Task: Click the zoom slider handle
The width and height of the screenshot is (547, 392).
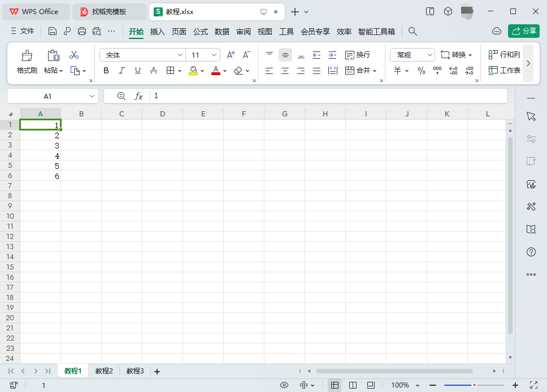Action: coord(474,385)
